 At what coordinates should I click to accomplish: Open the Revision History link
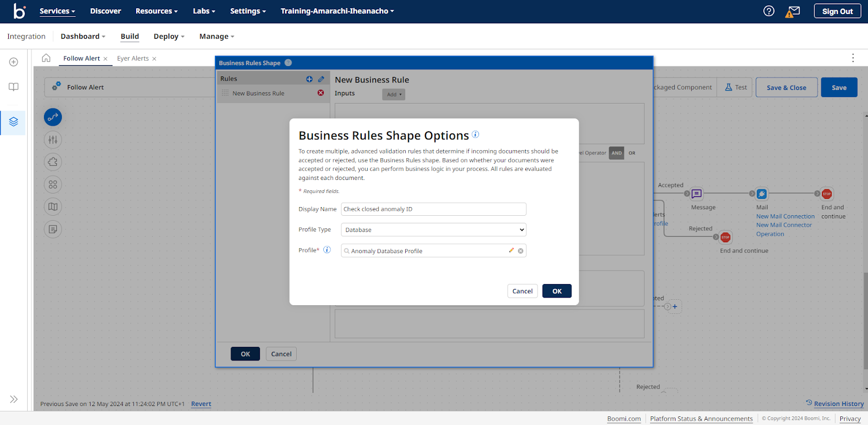[839, 404]
